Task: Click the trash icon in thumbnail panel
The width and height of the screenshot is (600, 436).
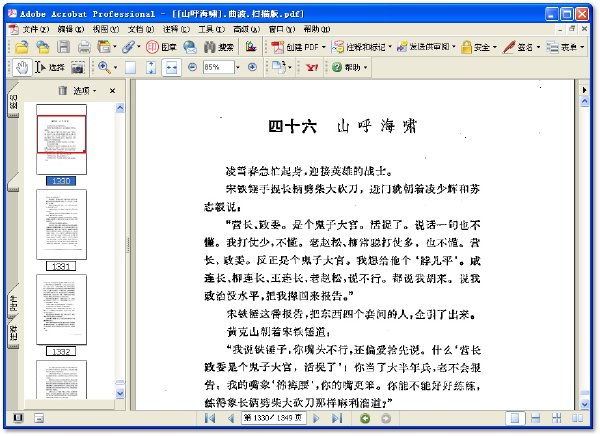Action: coord(62,91)
